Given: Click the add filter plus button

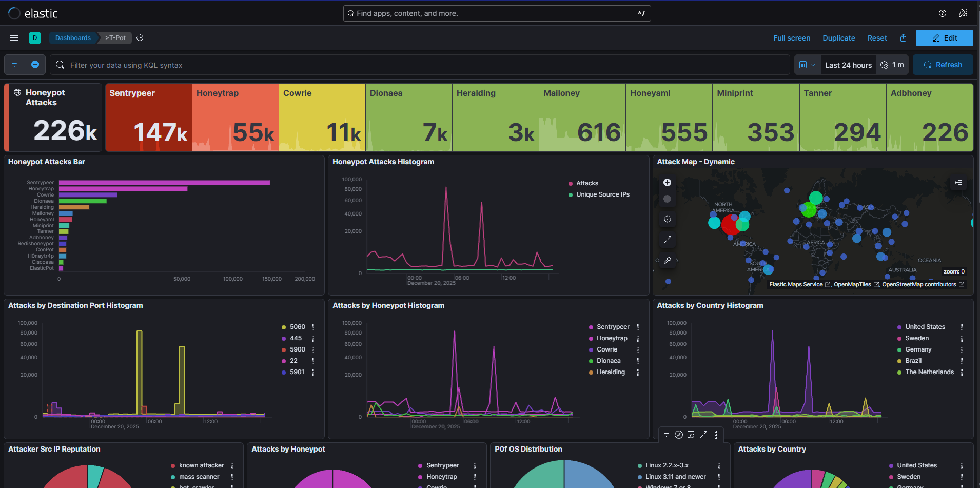Looking at the screenshot, I should click(x=35, y=65).
